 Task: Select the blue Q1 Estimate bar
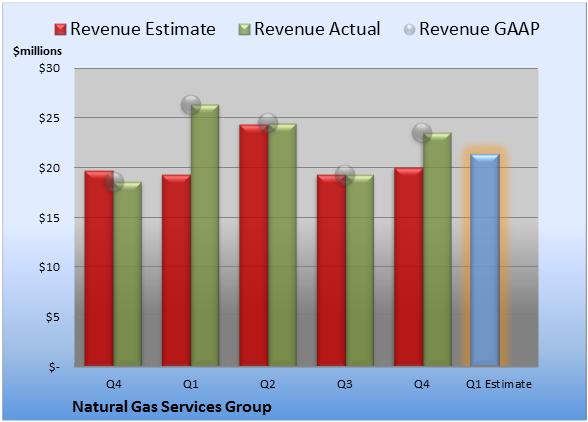click(485, 260)
